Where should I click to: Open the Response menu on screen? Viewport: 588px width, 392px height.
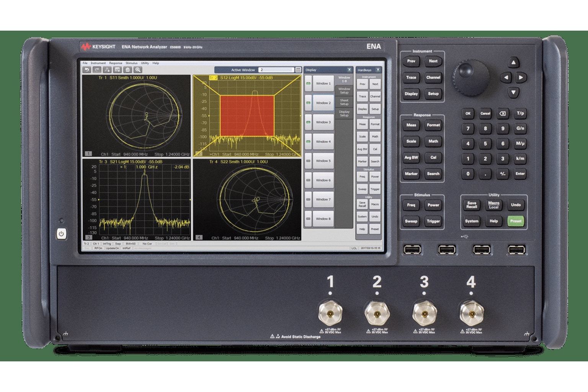(116, 63)
